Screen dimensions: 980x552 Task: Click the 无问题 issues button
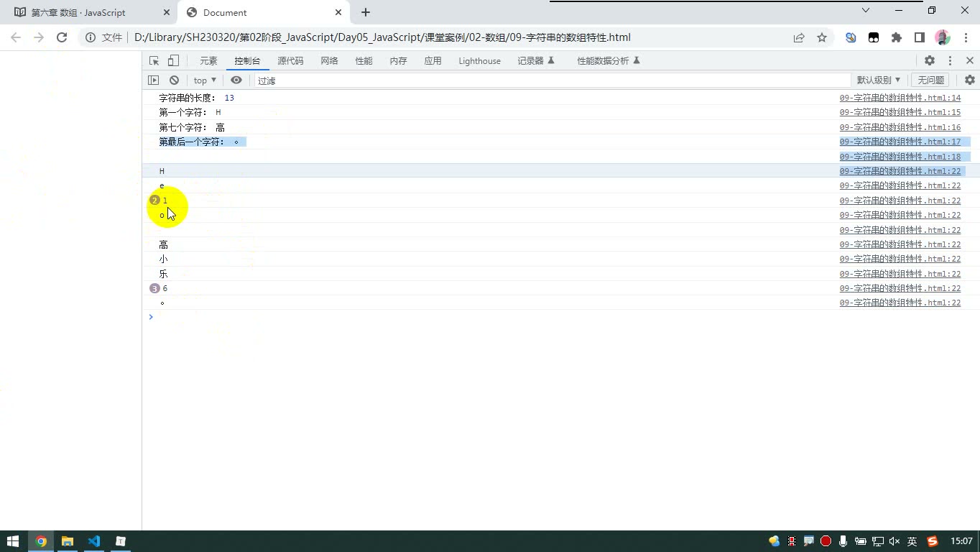[x=930, y=80]
